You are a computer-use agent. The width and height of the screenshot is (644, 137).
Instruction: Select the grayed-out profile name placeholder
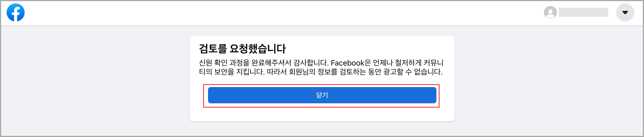(x=583, y=12)
